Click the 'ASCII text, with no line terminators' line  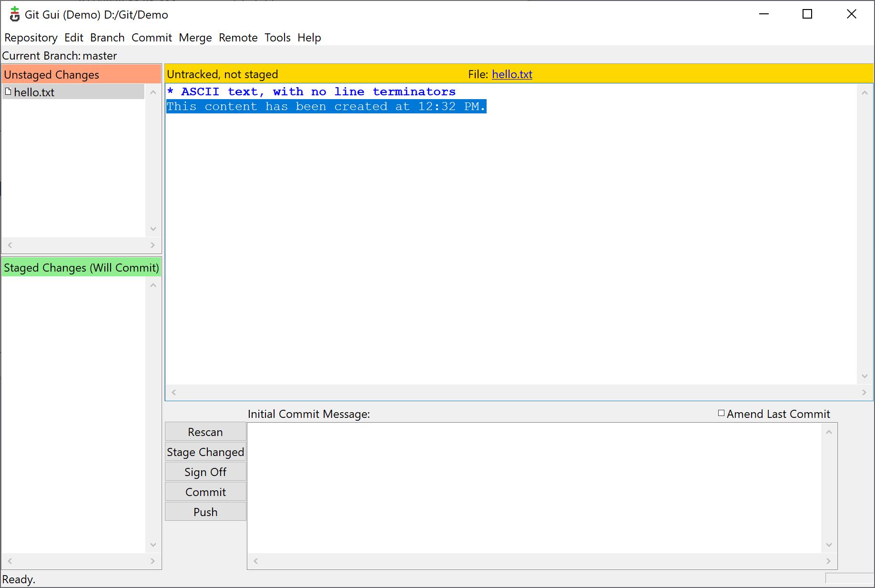coord(311,91)
